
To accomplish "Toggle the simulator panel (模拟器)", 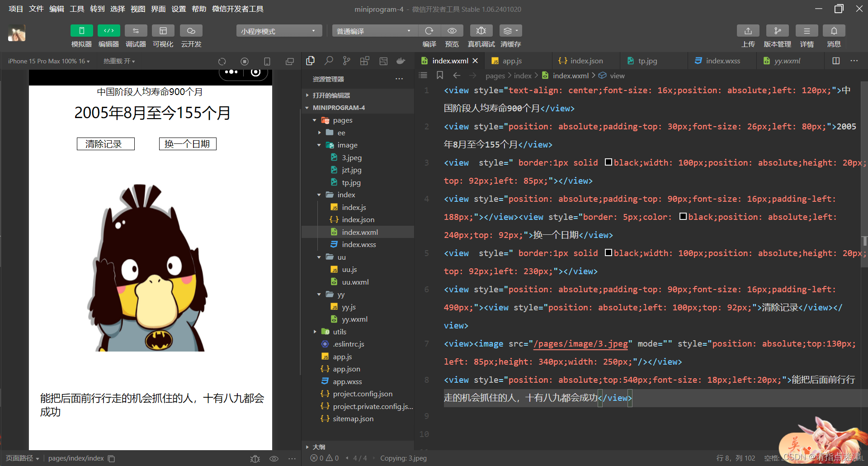I will click(x=82, y=31).
